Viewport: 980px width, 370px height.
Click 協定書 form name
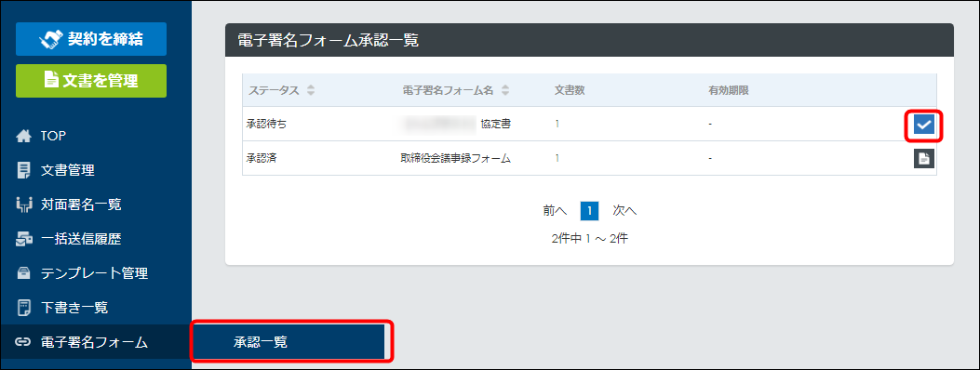pyautogui.click(x=496, y=125)
